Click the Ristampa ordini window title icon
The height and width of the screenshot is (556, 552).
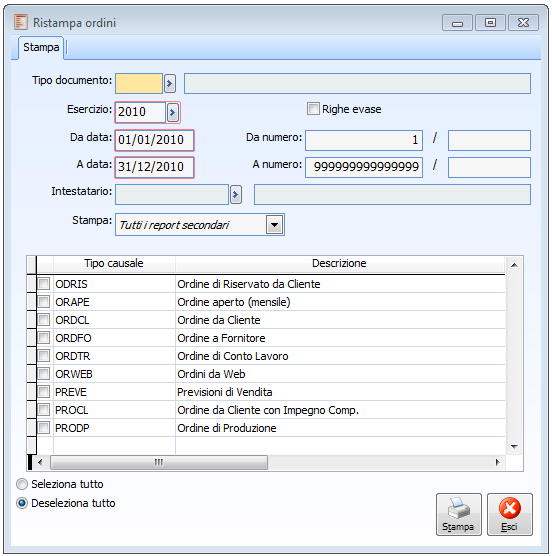tap(21, 22)
